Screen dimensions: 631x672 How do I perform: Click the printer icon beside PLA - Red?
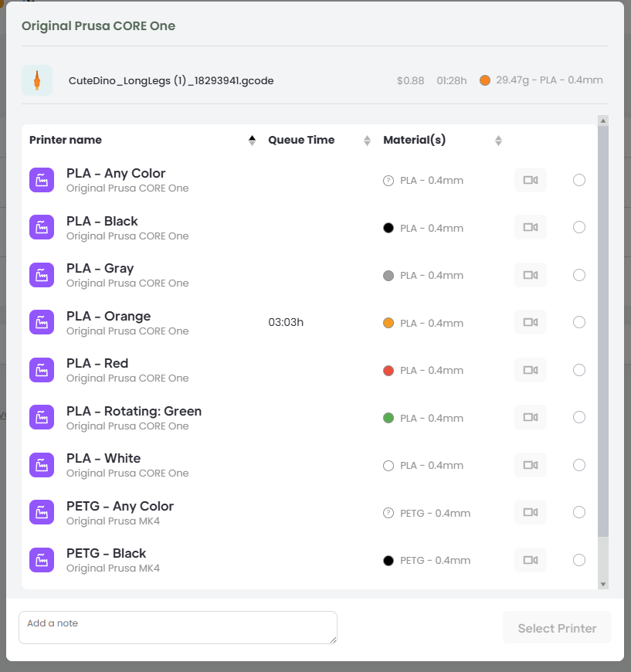click(42, 370)
